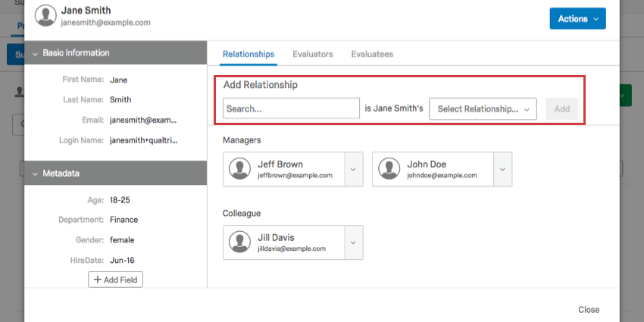Open the Select Relationship dropdown
Viewport: 644px width, 322px height.
pyautogui.click(x=483, y=109)
